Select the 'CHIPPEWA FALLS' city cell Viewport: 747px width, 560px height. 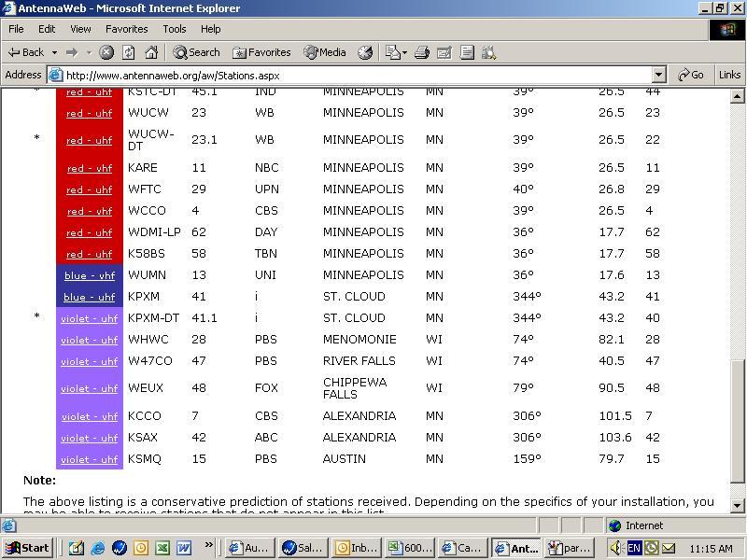pyautogui.click(x=355, y=388)
